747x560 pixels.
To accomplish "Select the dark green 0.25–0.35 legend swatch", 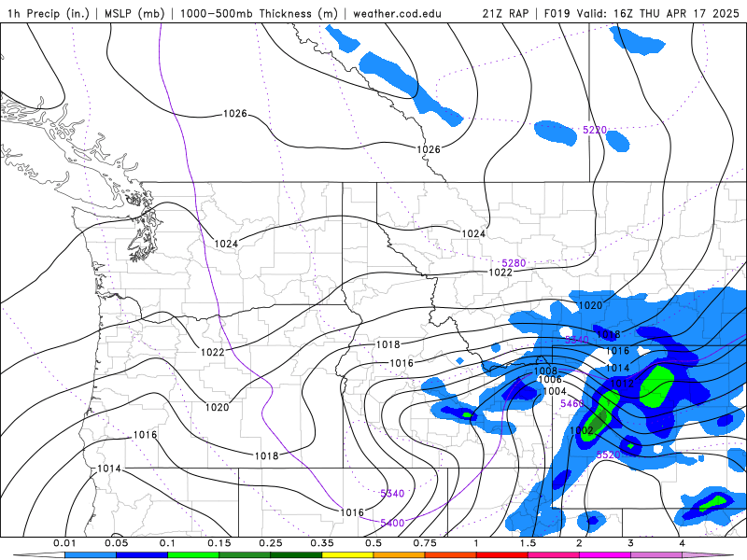I will (x=296, y=555).
